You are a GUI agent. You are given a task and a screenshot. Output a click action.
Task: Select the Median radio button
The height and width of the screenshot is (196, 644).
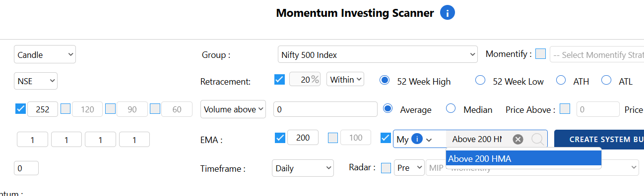point(451,108)
